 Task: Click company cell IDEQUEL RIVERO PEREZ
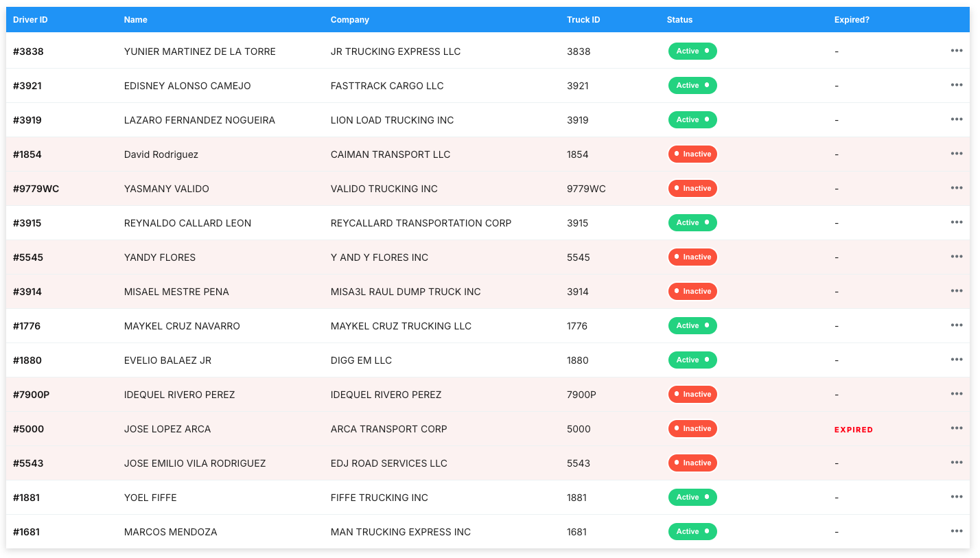[386, 395]
